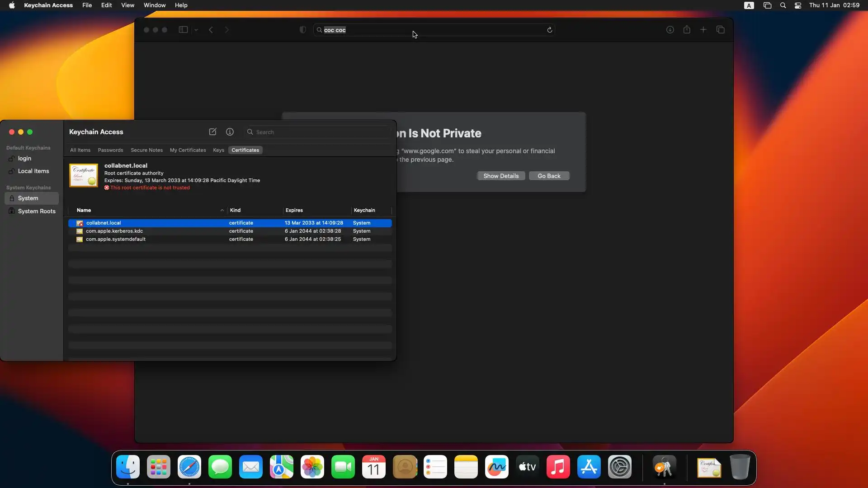Screen dimensions: 868x488
Task: Open Safari's downloads icon
Action: point(670,30)
